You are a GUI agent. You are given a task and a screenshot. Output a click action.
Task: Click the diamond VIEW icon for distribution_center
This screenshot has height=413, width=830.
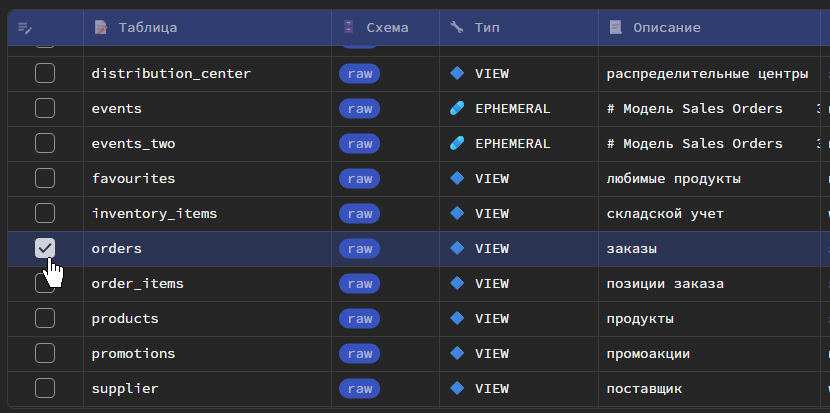point(458,73)
